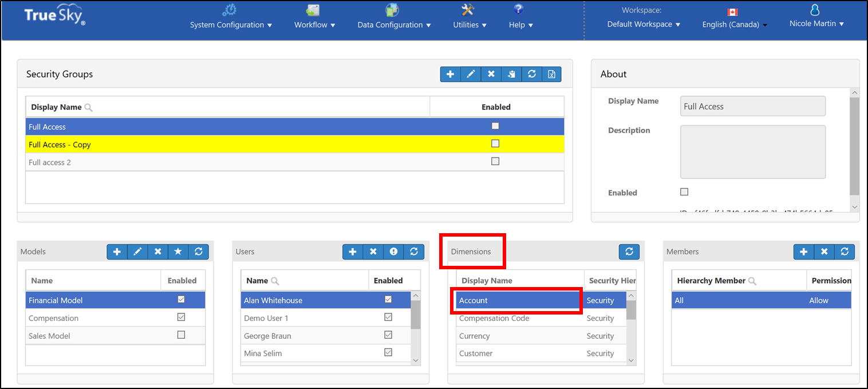This screenshot has height=389, width=868.
Task: Toggle Enabled checkbox in About panel
Action: tap(684, 192)
